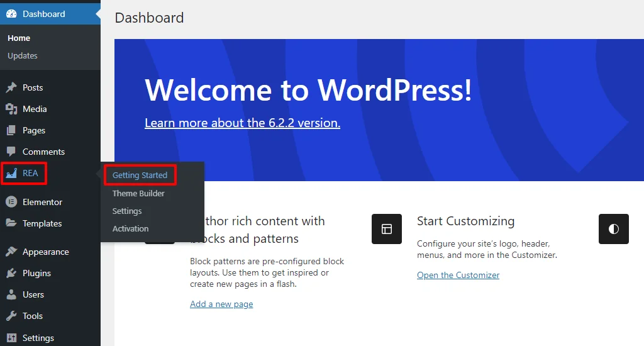The image size is (644, 346).
Task: Open the Dashboard menu label
Action: 44,14
